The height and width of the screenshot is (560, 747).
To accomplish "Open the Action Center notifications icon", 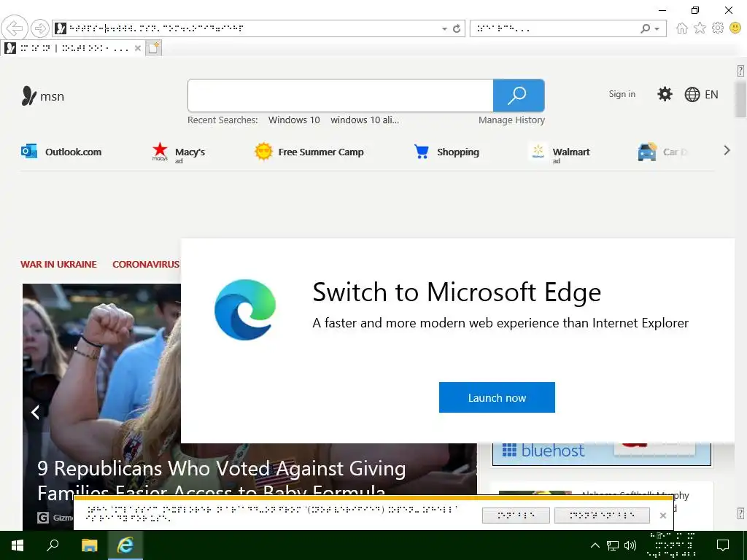I will [723, 545].
